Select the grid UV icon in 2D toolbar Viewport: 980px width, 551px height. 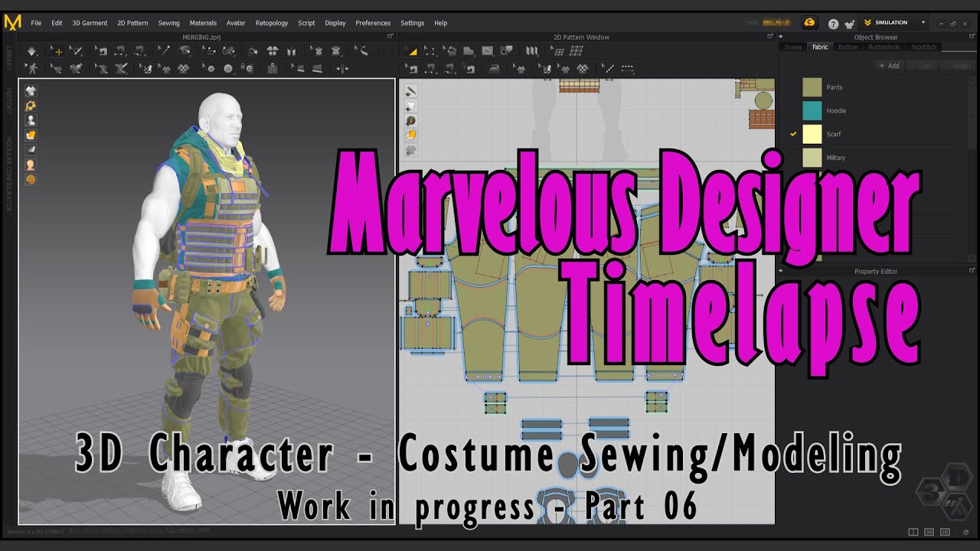tap(576, 51)
